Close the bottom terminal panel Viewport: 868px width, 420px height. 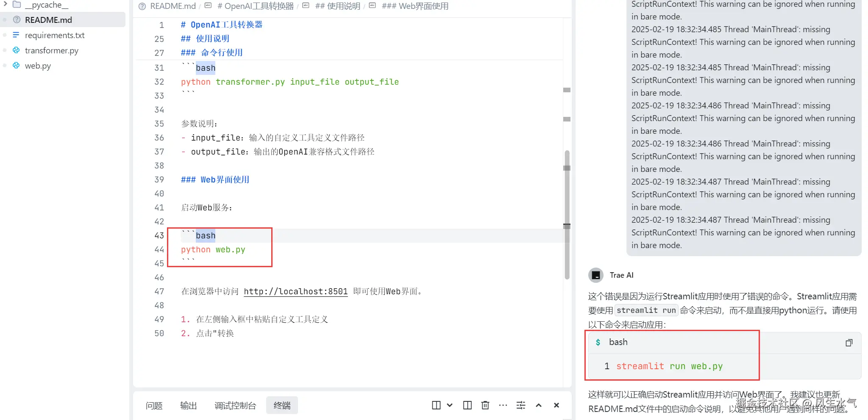(556, 405)
